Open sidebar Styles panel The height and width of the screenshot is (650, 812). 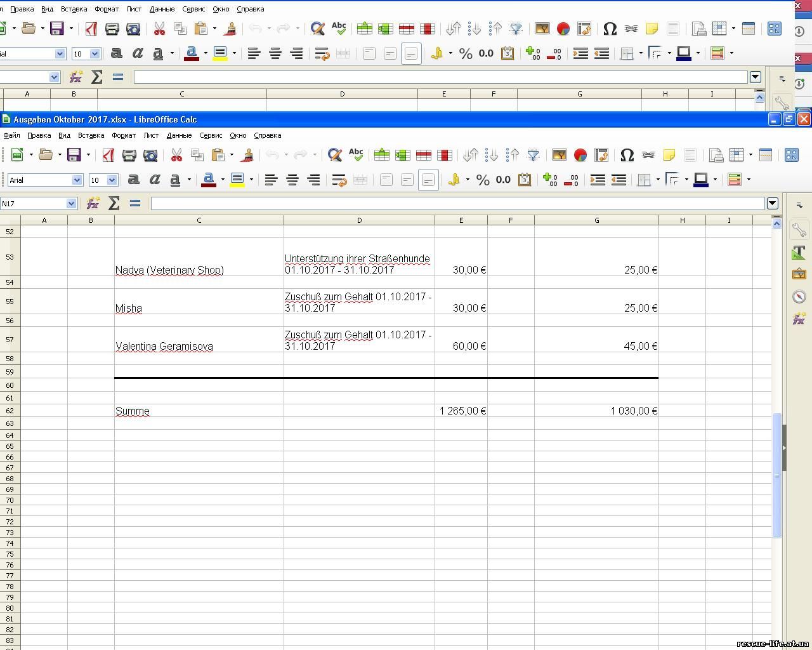coord(799,252)
